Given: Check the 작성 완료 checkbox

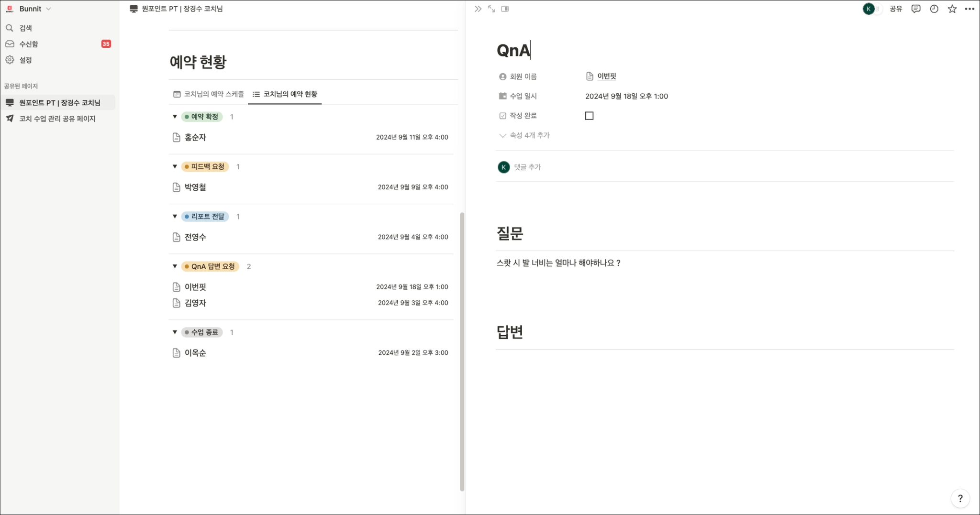Looking at the screenshot, I should (589, 116).
